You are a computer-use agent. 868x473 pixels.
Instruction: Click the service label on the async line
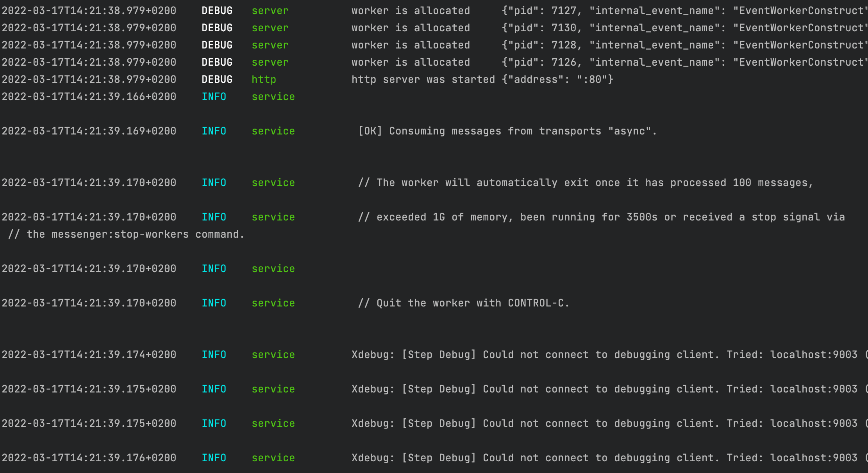[x=273, y=131]
